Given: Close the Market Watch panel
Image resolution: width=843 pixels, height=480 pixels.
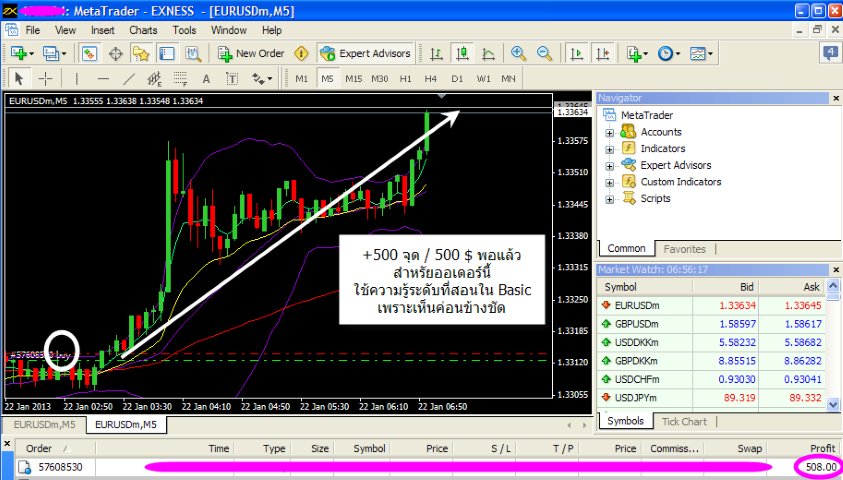Looking at the screenshot, I should [836, 269].
